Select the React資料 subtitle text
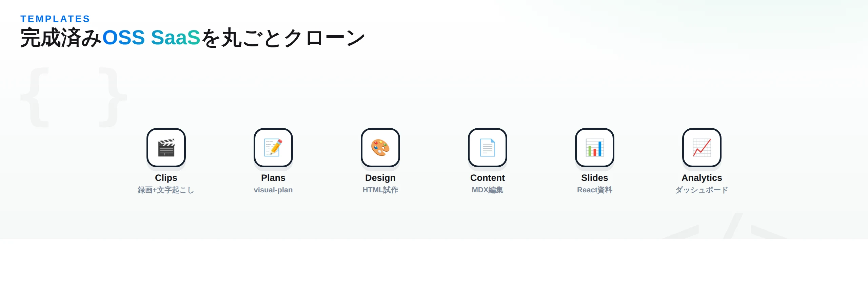Viewport: 868px width, 298px height. (x=595, y=190)
